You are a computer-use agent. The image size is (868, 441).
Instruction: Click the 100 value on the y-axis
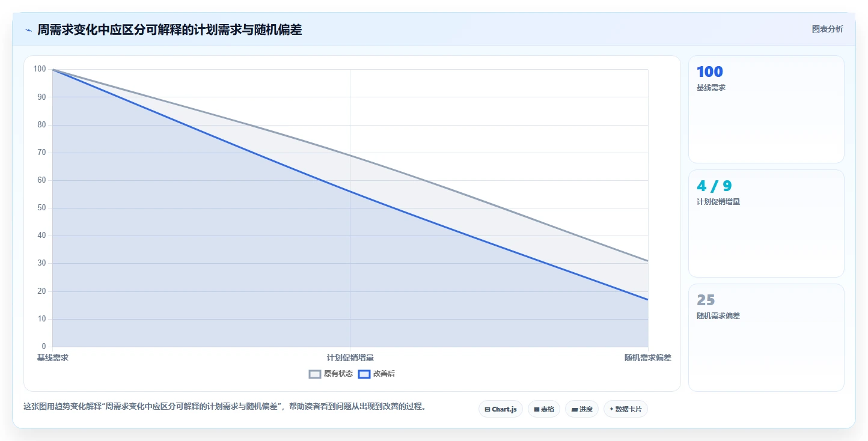tap(40, 69)
